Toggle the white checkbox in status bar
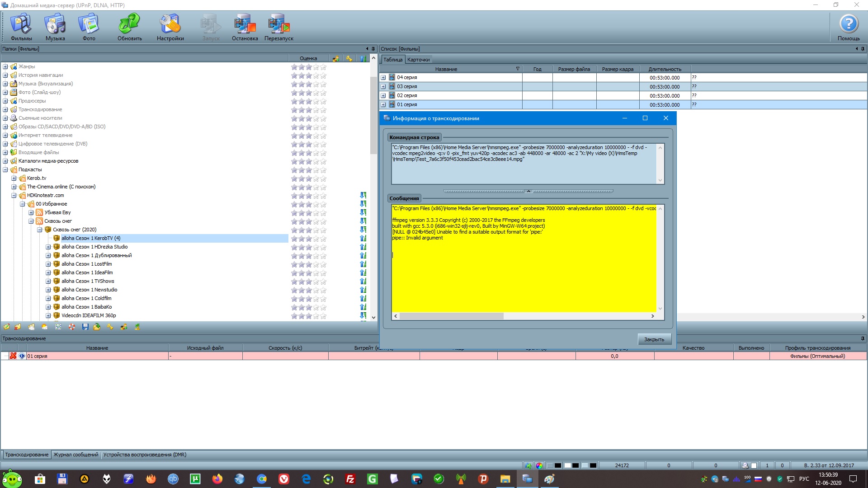868x488 pixels. pos(754,465)
